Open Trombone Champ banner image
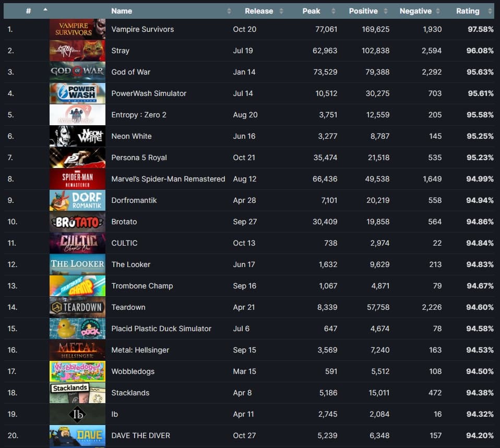 click(77, 285)
